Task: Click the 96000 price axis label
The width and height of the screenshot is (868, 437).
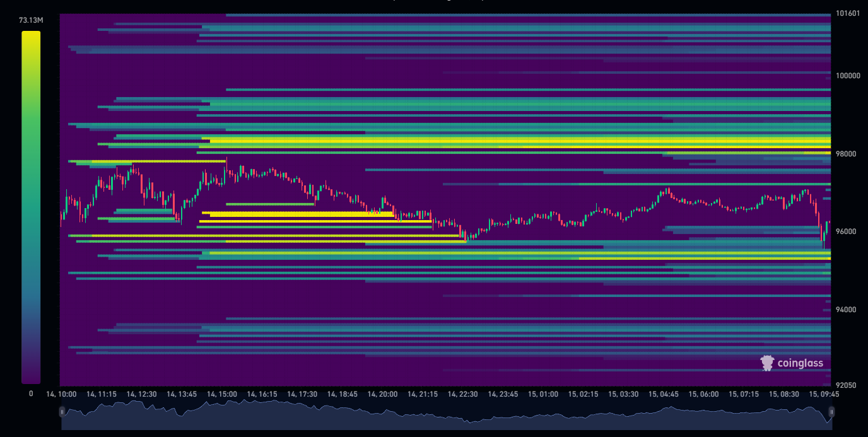Action: pyautogui.click(x=846, y=231)
